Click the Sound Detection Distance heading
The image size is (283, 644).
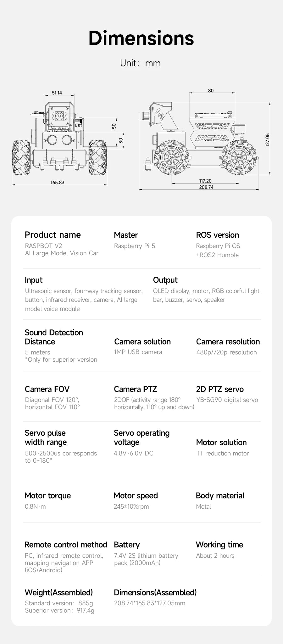pyautogui.click(x=54, y=337)
